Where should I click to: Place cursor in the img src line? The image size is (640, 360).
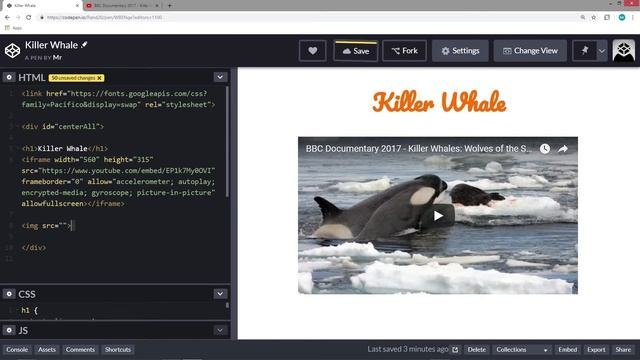click(x=46, y=225)
